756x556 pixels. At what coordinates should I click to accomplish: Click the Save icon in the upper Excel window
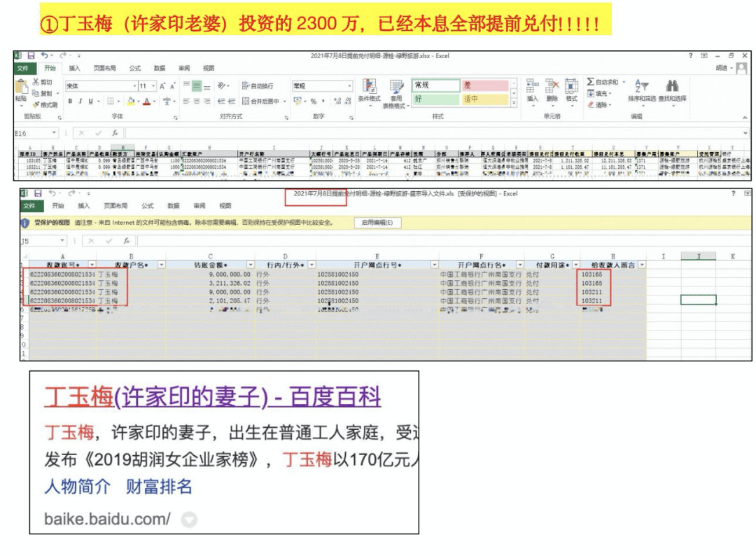coord(31,56)
